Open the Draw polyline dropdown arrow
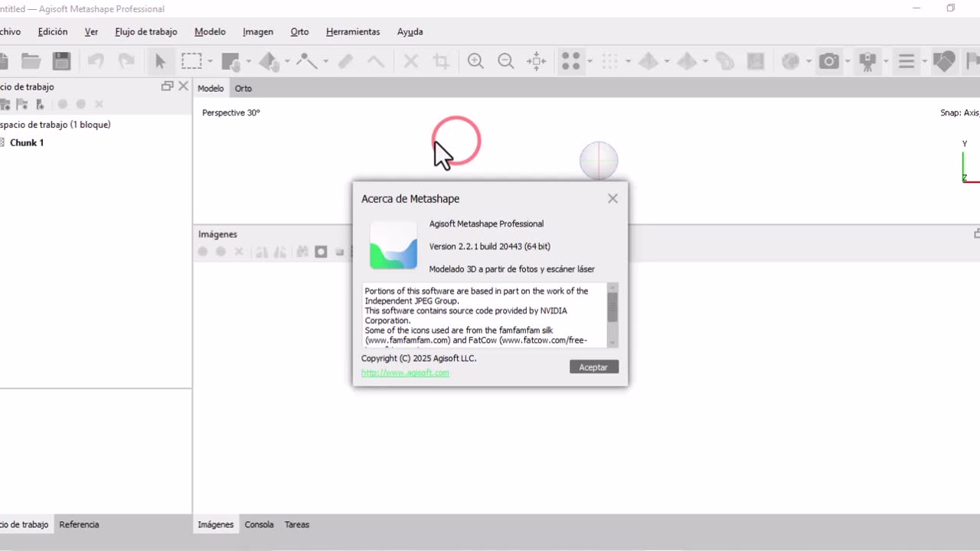The height and width of the screenshot is (551, 980). tap(325, 61)
